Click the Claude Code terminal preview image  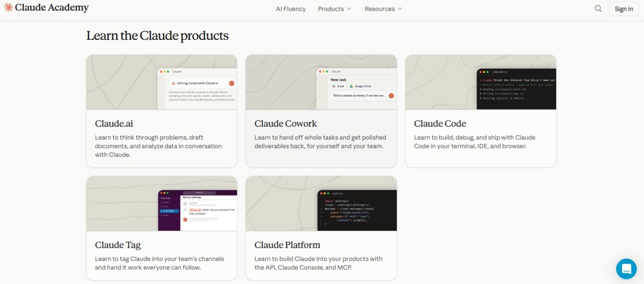(x=481, y=82)
